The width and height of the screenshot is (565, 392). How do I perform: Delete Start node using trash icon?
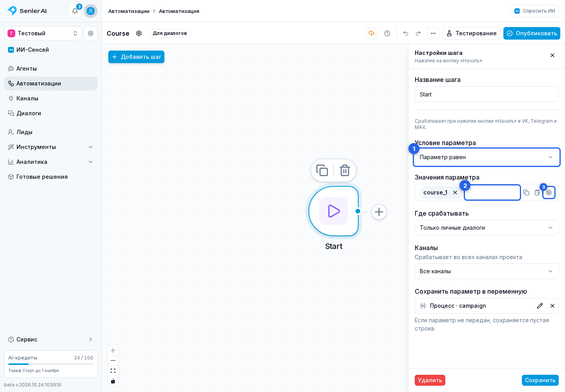345,171
